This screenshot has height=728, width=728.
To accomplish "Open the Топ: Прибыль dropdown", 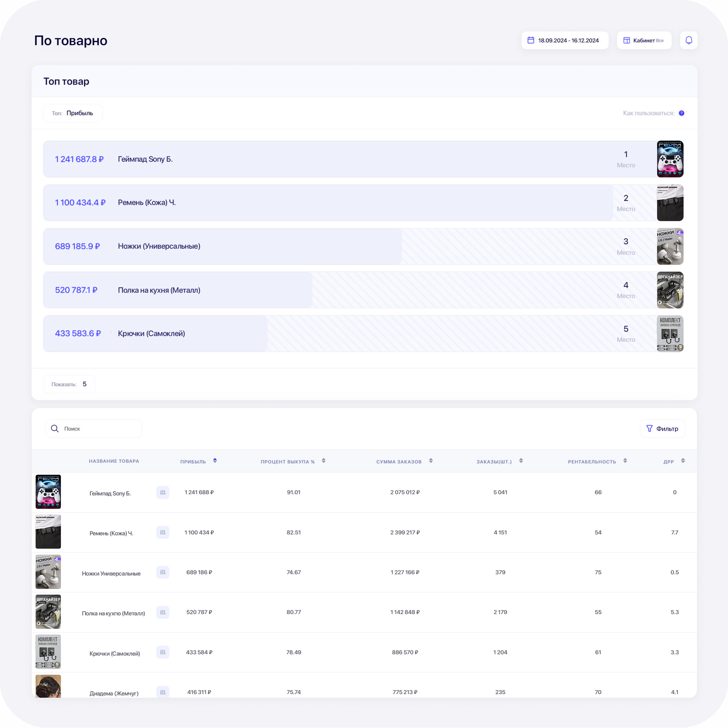I will (x=73, y=113).
